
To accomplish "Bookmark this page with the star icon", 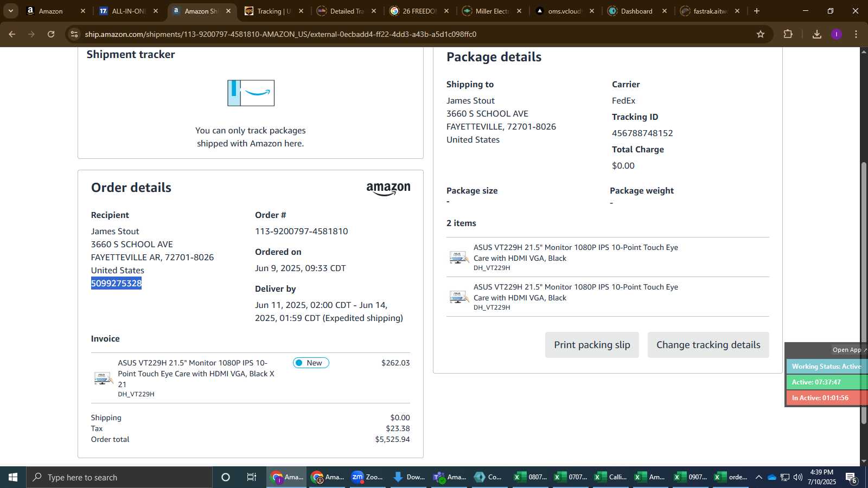I will [761, 34].
